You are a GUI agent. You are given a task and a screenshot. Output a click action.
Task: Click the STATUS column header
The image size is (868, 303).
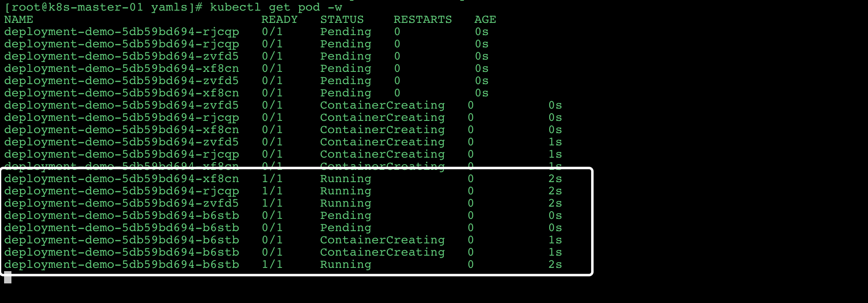(x=342, y=20)
